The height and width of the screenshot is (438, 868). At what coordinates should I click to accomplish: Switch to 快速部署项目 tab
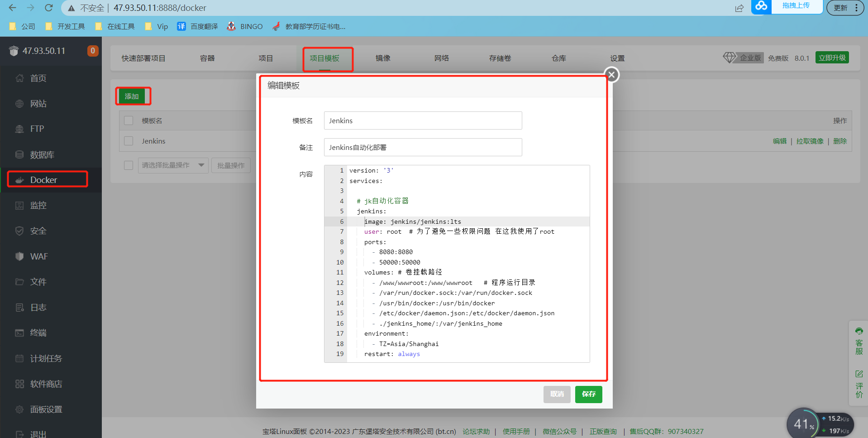point(143,58)
